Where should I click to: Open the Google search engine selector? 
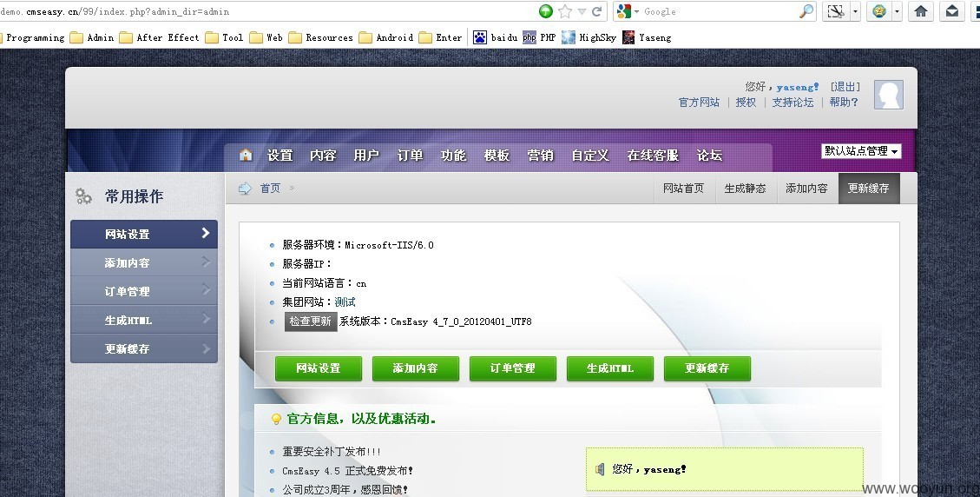[x=627, y=11]
